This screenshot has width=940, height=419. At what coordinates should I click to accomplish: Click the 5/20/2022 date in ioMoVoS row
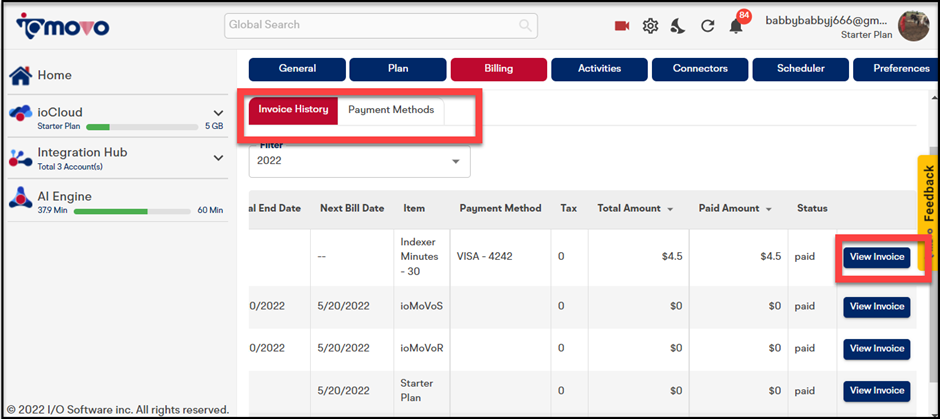tap(344, 306)
